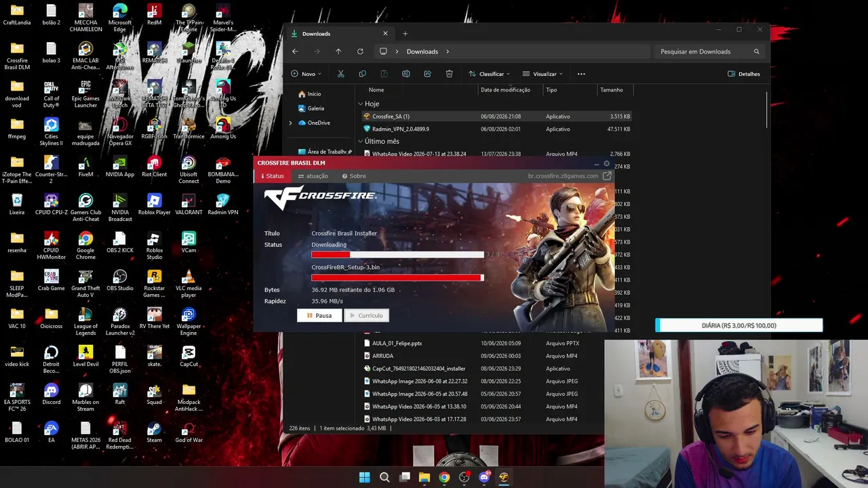
Task: Go up one folder with the up arrow
Action: point(338,52)
